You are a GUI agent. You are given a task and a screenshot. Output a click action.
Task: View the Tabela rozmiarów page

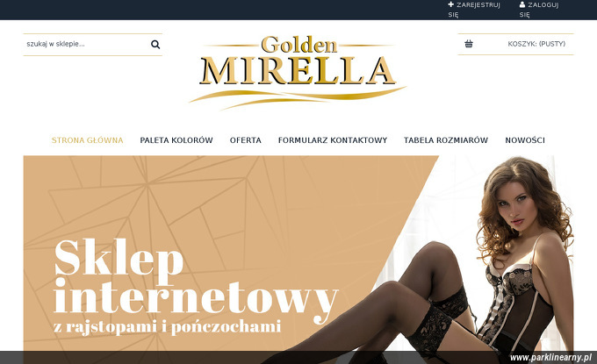pos(446,140)
